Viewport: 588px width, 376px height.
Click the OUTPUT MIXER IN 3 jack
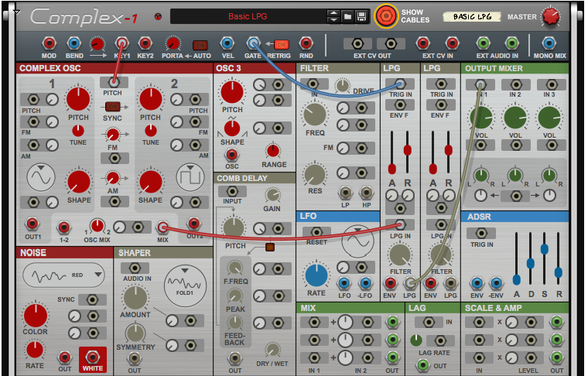[551, 84]
